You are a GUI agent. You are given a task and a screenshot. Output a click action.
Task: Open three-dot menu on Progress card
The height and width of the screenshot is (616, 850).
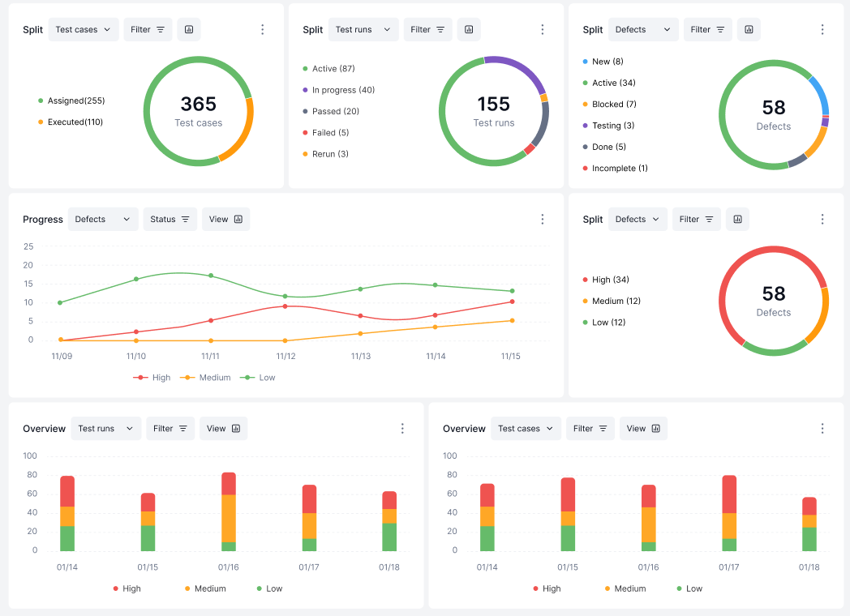coord(543,219)
